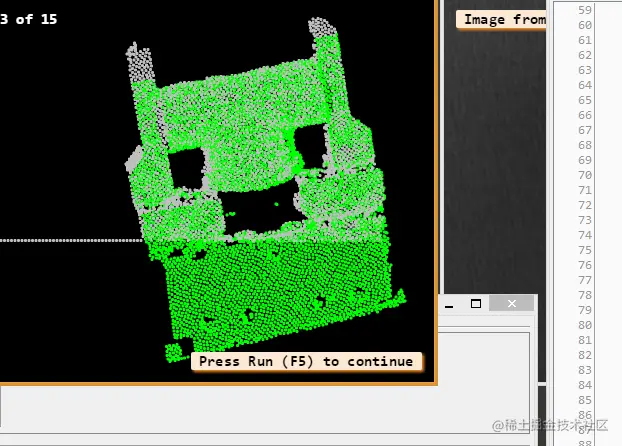Click line number 73 in editor gutter
Screen dimensions: 622x446
tap(585, 220)
